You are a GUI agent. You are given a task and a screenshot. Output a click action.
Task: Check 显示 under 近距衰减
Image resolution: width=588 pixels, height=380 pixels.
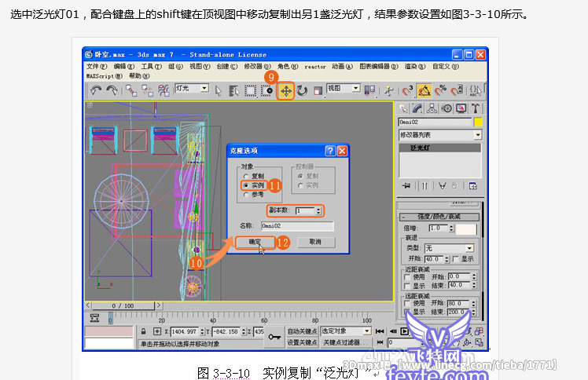click(407, 286)
